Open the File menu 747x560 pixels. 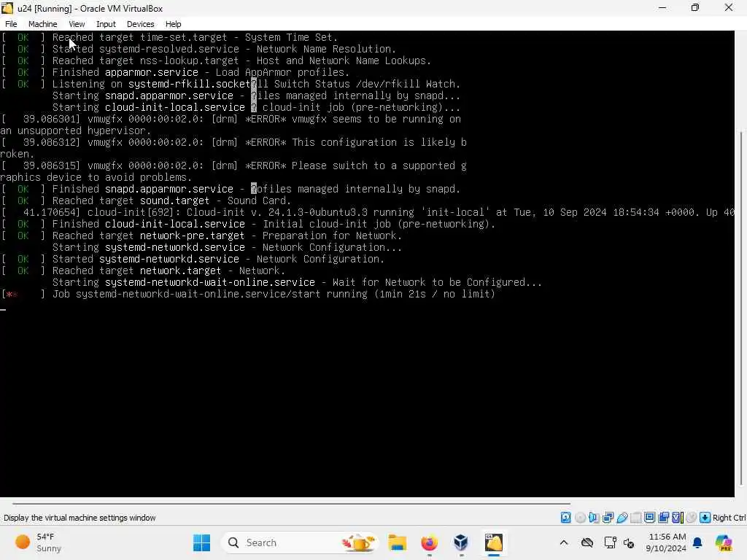tap(11, 24)
